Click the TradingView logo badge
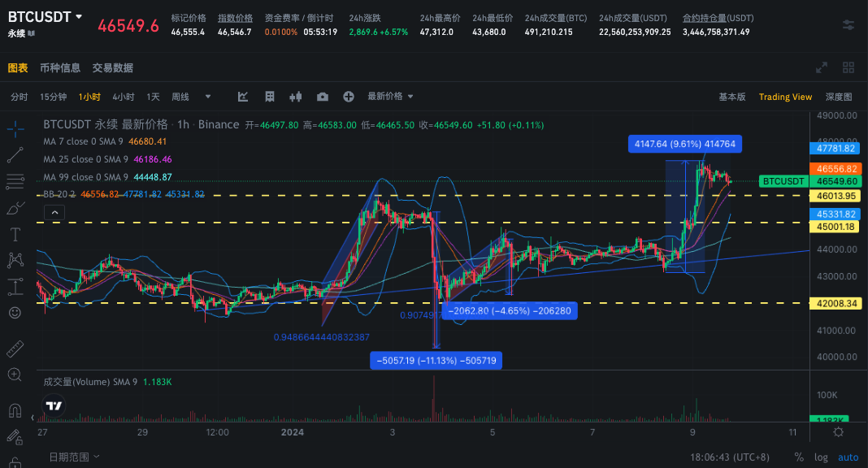 click(x=54, y=406)
